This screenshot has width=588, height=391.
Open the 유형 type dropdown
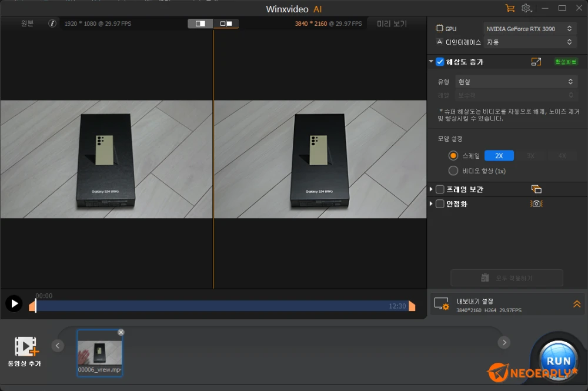516,82
